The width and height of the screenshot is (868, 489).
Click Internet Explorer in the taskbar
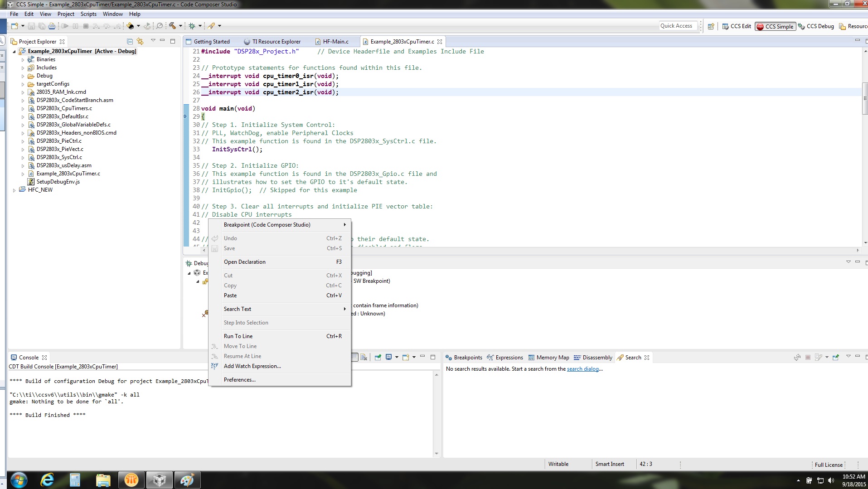coord(47,479)
